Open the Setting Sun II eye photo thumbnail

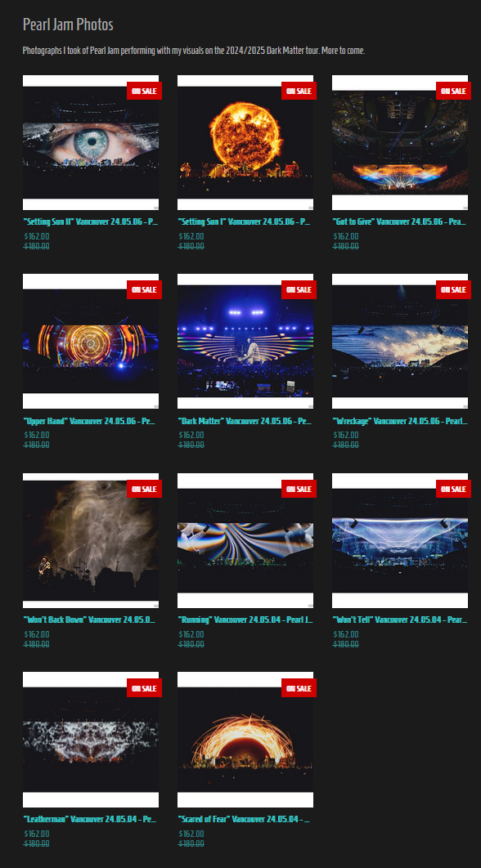90,142
